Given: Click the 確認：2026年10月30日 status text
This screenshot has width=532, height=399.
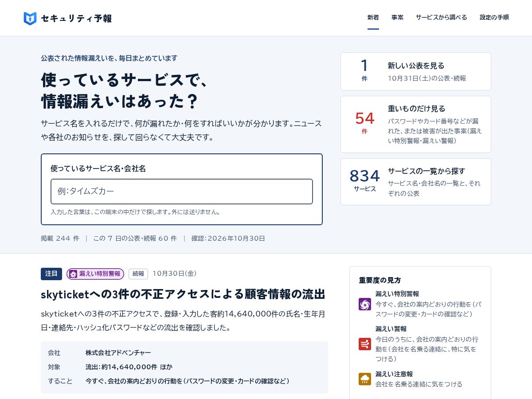Looking at the screenshot, I should (x=228, y=239).
